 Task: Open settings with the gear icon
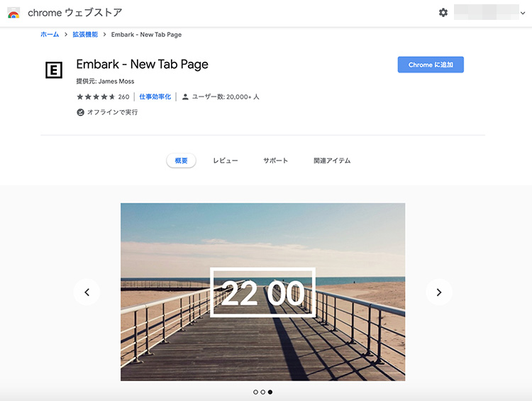point(443,13)
